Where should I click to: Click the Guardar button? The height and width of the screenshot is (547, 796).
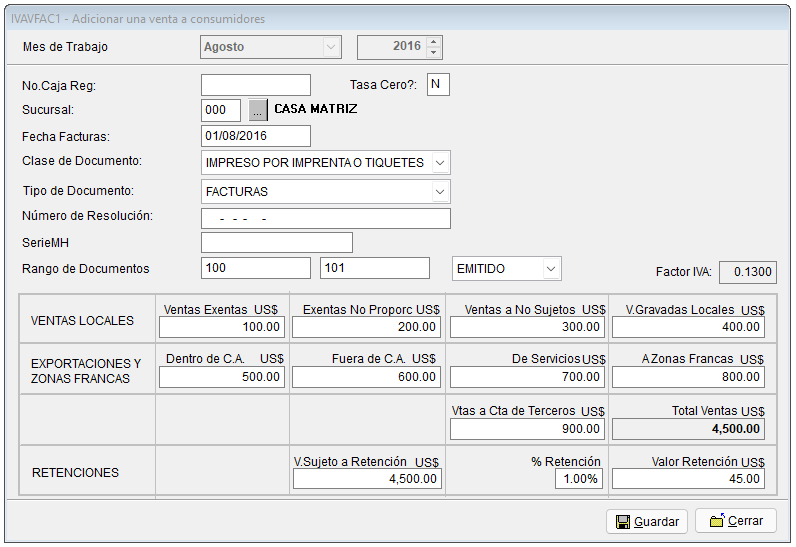[647, 521]
